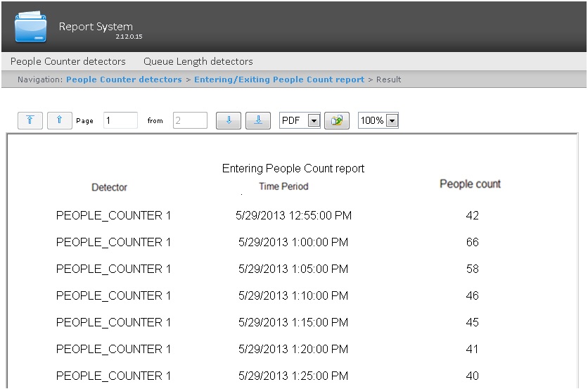Click people count value 58

click(472, 269)
